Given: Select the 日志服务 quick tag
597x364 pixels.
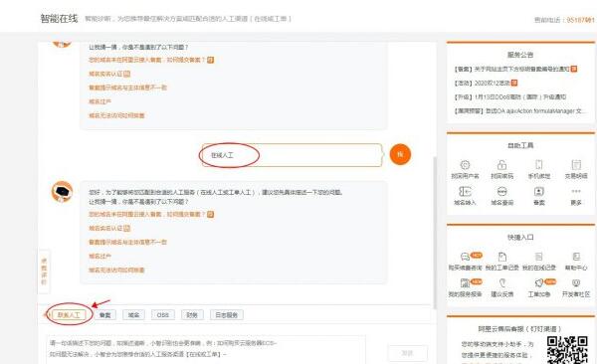Looking at the screenshot, I should 227,315.
